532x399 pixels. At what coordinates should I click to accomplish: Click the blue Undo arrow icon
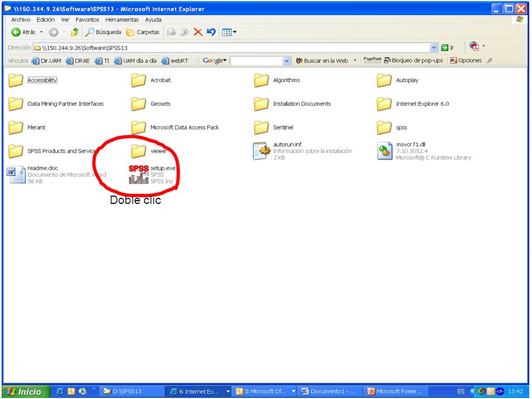click(x=211, y=32)
